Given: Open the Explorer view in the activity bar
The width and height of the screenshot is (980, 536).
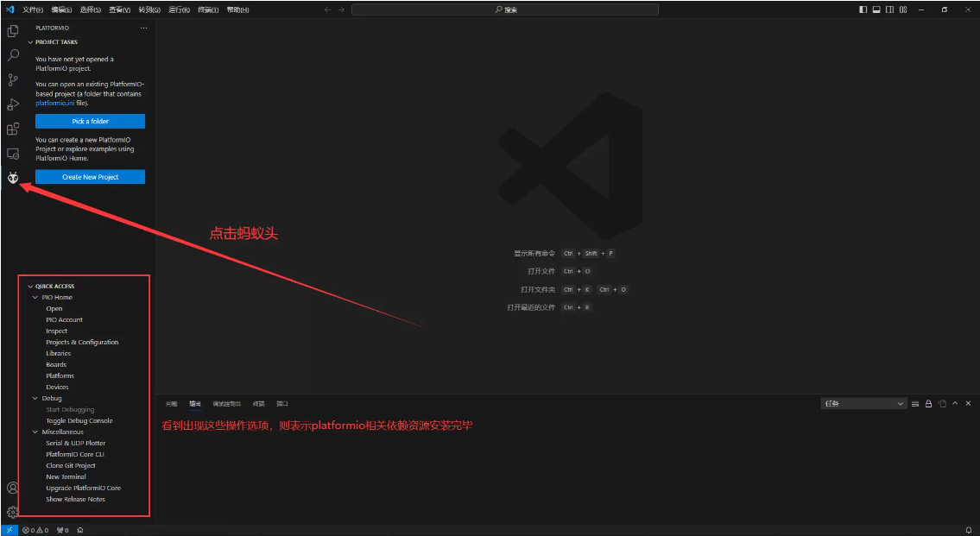Looking at the screenshot, I should (x=12, y=30).
